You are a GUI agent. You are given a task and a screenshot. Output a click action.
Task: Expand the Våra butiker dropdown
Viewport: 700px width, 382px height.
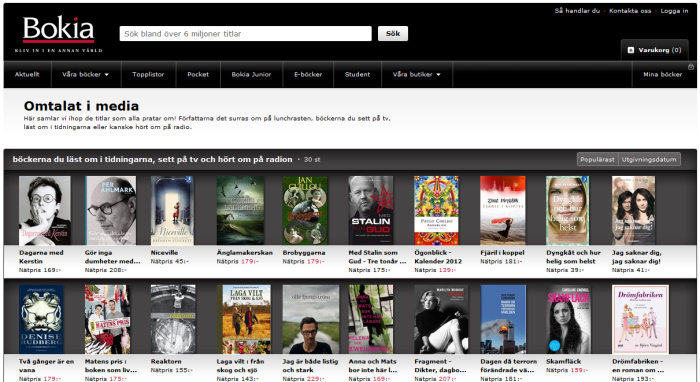click(x=417, y=75)
